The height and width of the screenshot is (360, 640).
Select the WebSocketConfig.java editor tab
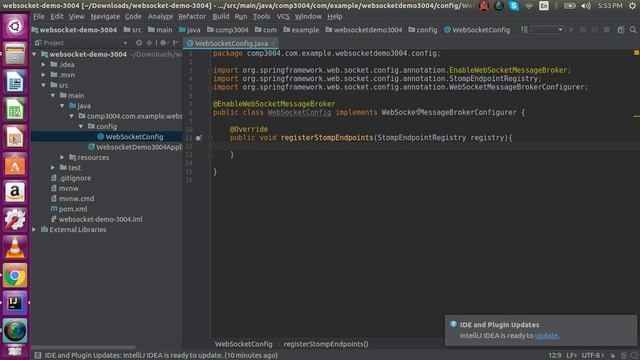coord(231,43)
